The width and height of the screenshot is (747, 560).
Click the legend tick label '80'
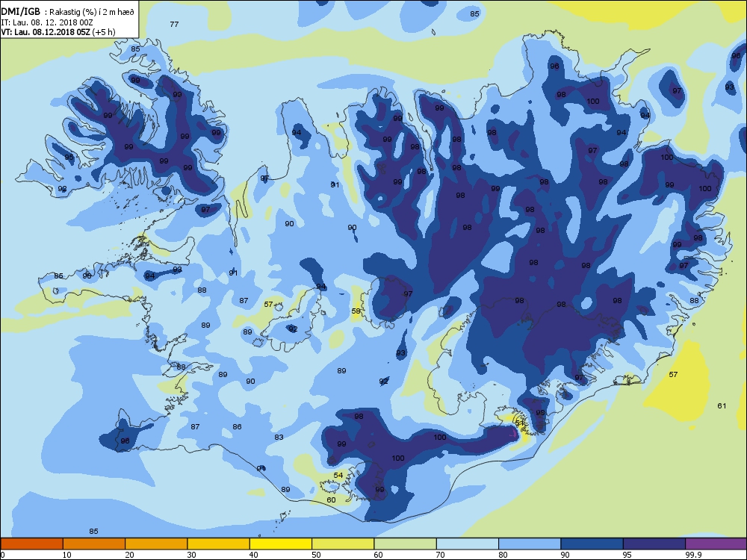point(503,555)
